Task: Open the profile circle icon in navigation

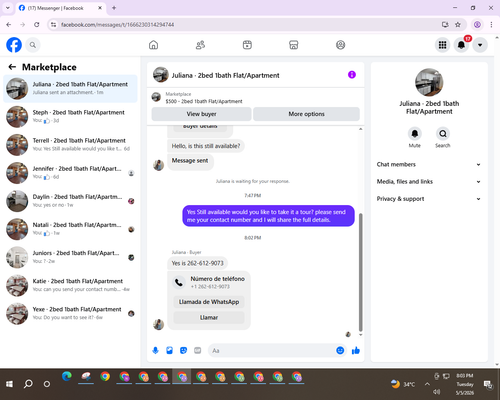Action: 340,45
